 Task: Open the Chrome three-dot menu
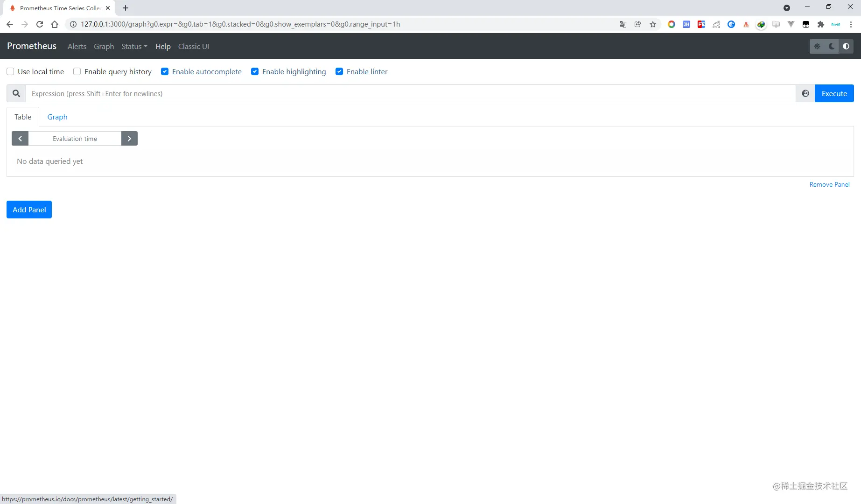pyautogui.click(x=851, y=24)
